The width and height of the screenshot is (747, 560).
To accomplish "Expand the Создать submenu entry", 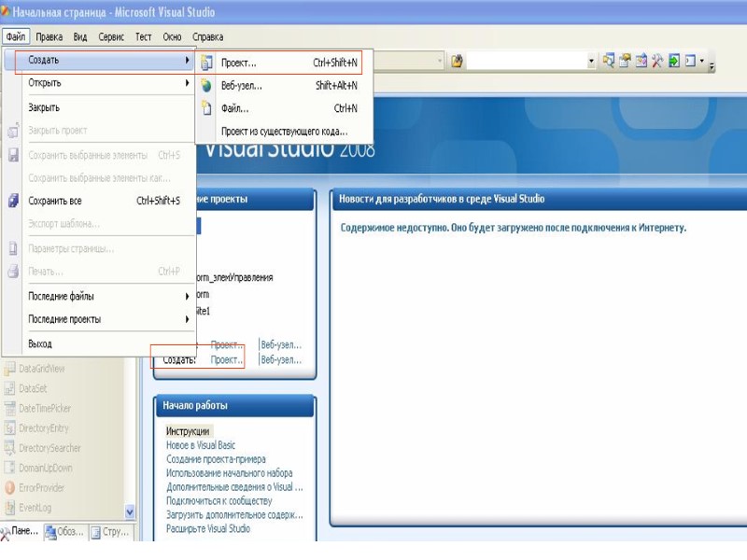I will click(99, 60).
